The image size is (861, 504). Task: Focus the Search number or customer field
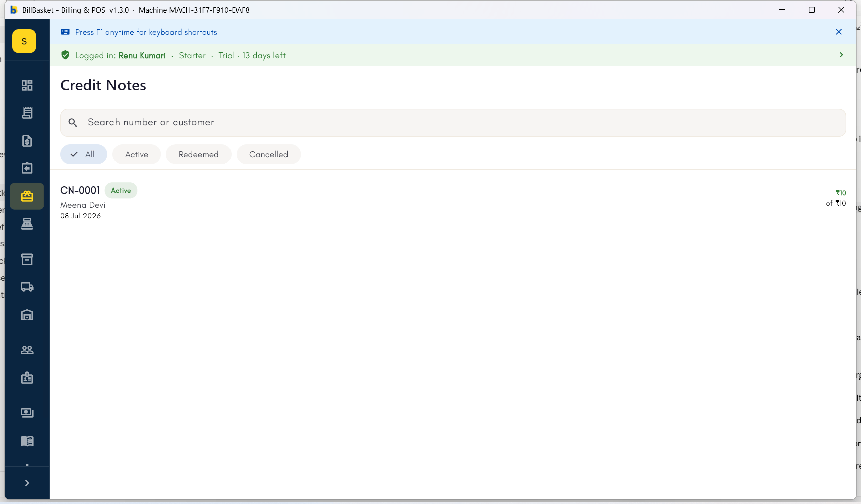pos(453,122)
